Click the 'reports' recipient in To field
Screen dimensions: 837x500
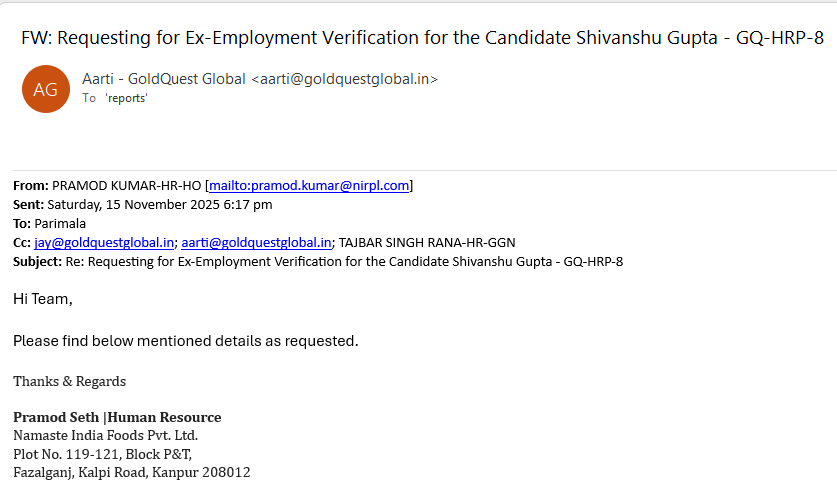coord(126,98)
